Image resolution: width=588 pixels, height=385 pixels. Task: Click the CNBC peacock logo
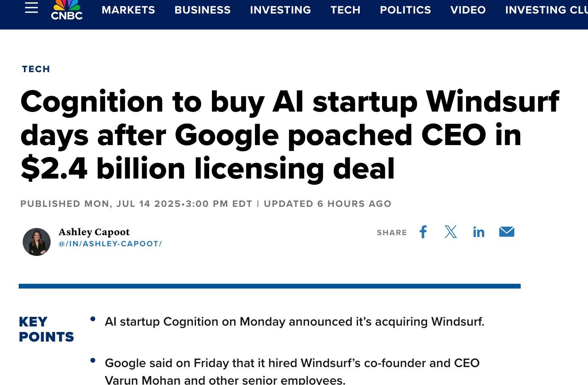(67, 10)
